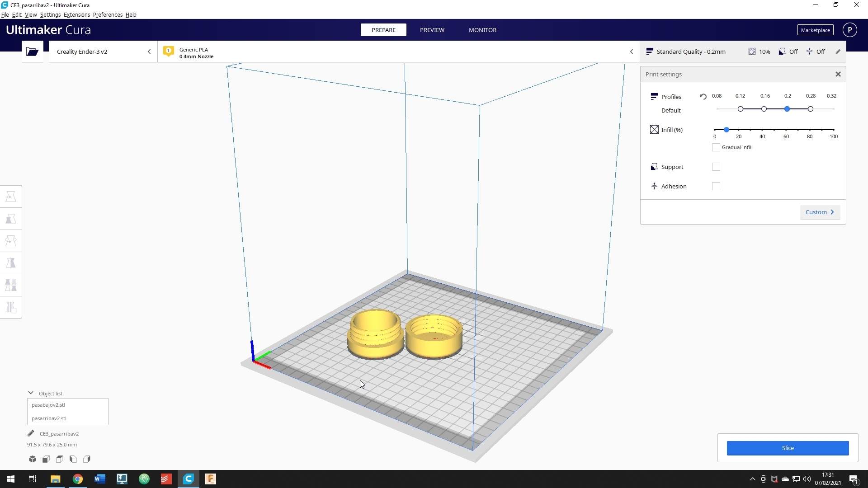Enable the Gradual infill checkbox
Viewport: 868px width, 488px height.
coord(716,147)
